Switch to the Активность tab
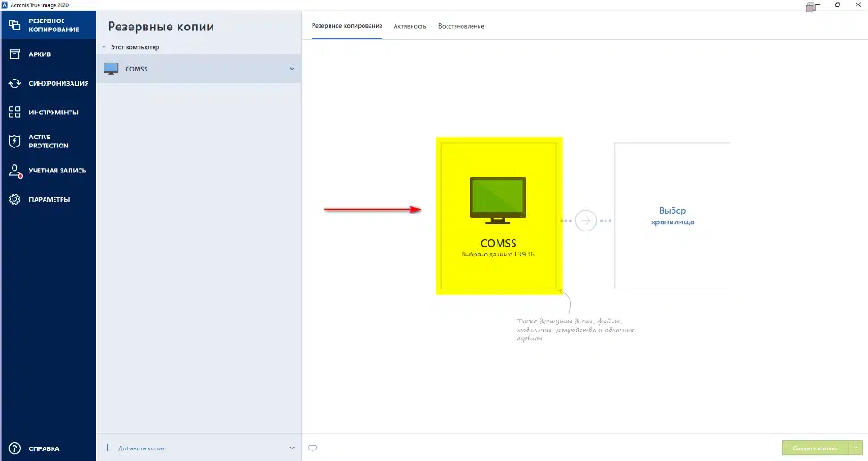Screen dimensions: 868x461 [x=410, y=26]
